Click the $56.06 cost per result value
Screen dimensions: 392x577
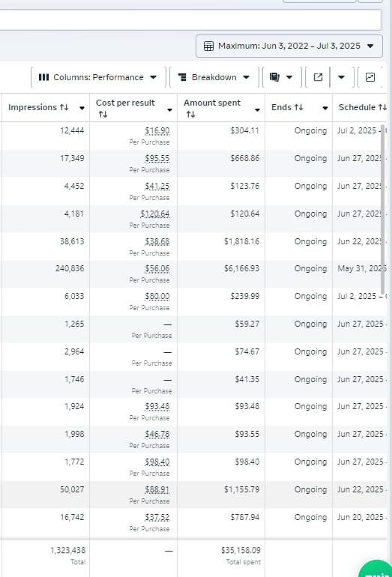(x=157, y=268)
